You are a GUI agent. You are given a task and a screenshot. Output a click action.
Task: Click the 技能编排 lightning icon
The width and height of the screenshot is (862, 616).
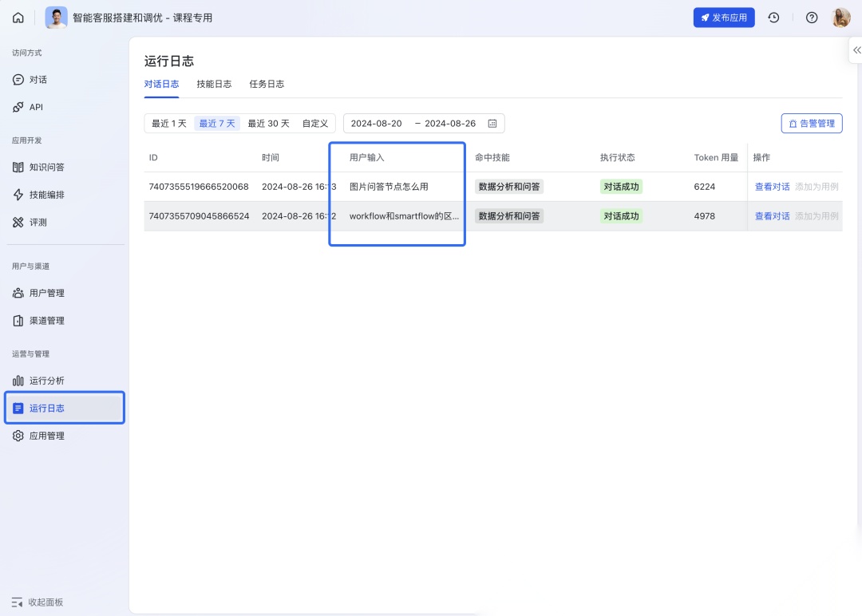coord(18,195)
